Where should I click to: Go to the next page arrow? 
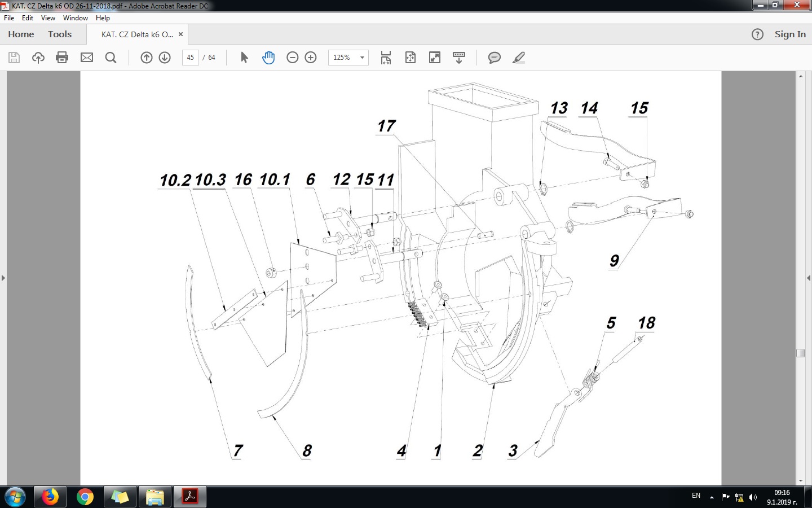(x=165, y=58)
